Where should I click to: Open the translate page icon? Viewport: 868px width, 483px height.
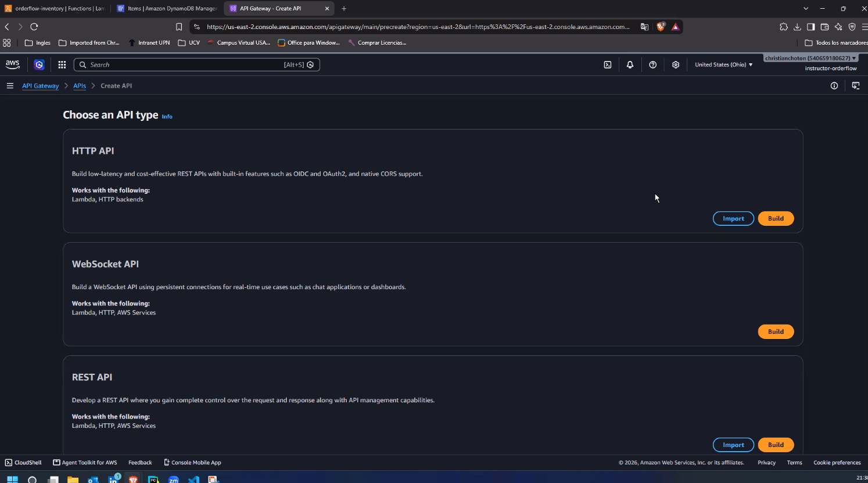click(644, 27)
